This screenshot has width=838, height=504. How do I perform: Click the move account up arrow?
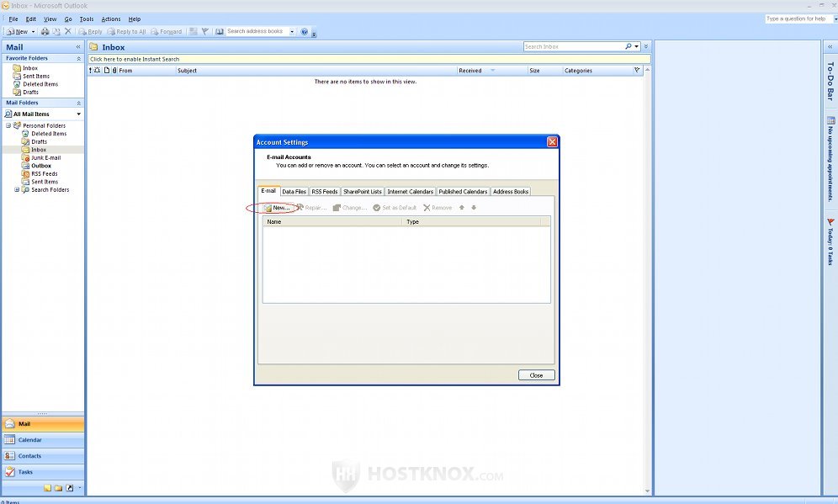[x=462, y=208]
